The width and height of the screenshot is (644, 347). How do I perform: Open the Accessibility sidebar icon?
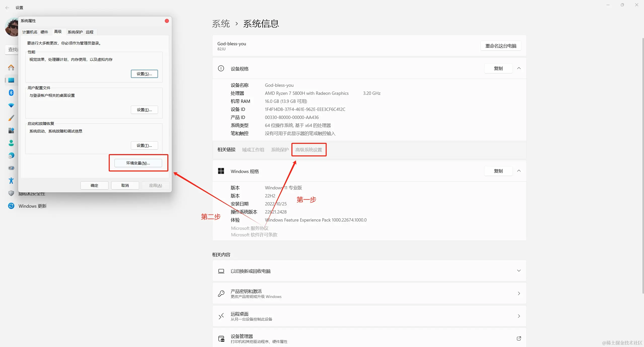(x=11, y=181)
